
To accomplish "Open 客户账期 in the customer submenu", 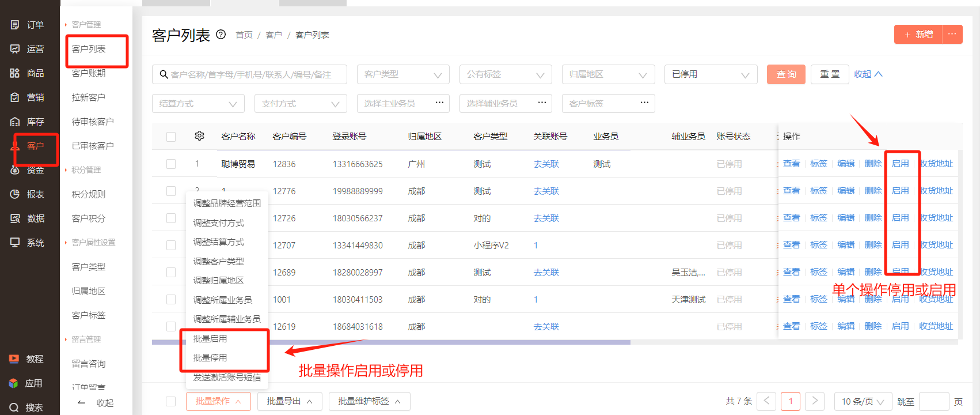I will [89, 73].
